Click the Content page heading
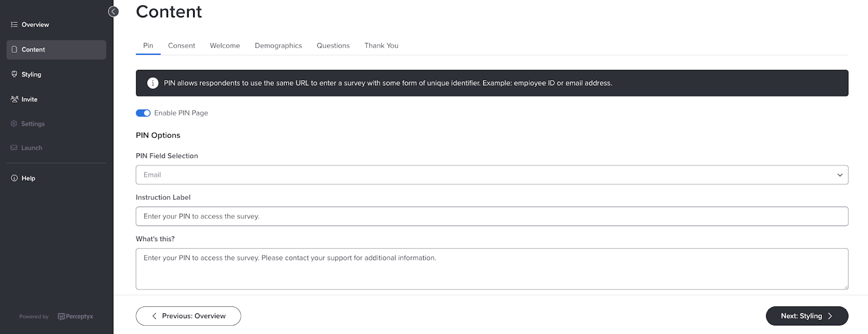868x334 pixels. pyautogui.click(x=169, y=11)
